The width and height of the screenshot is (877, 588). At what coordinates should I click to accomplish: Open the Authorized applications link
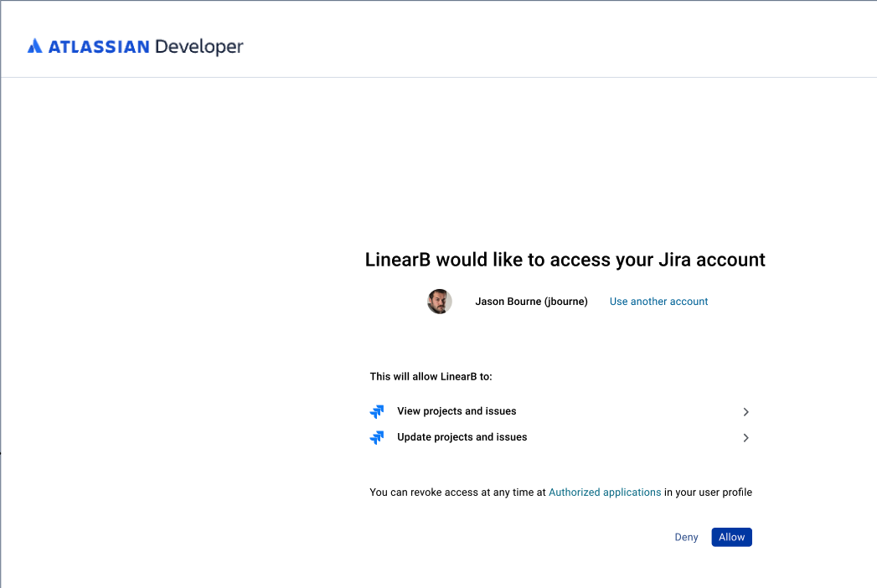coord(605,493)
